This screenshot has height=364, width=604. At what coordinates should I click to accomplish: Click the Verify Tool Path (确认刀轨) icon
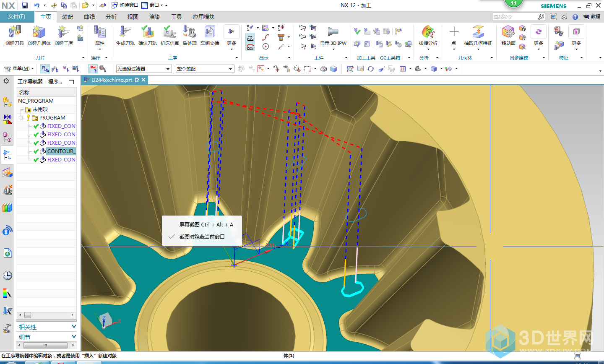click(x=147, y=32)
